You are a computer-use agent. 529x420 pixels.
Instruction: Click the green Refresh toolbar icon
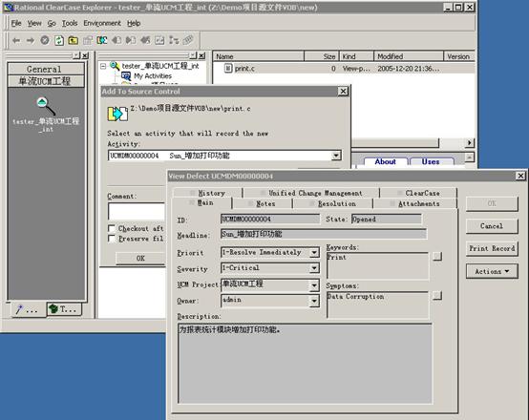[59, 40]
